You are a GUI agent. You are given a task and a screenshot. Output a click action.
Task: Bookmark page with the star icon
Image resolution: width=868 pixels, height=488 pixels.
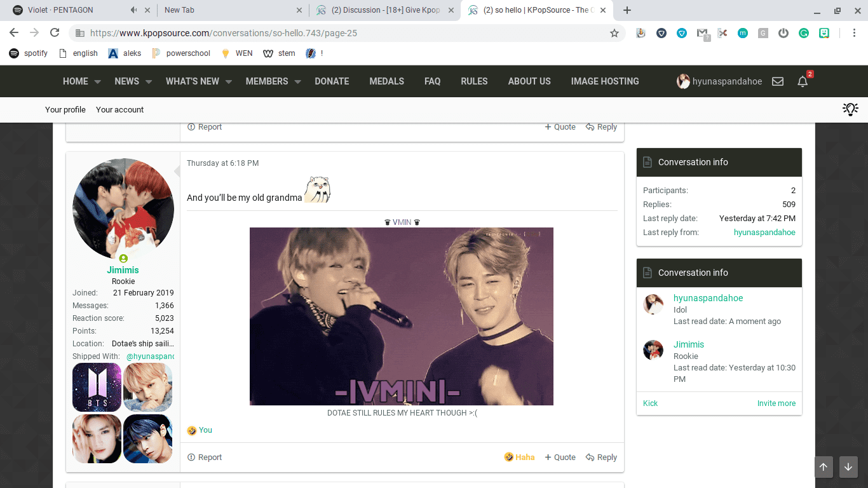point(614,33)
